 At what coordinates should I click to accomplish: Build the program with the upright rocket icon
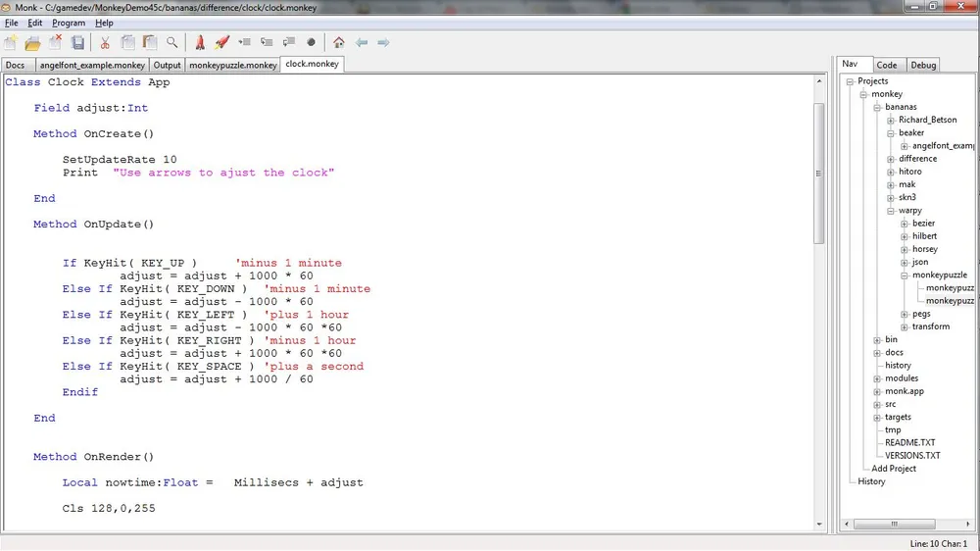200,43
